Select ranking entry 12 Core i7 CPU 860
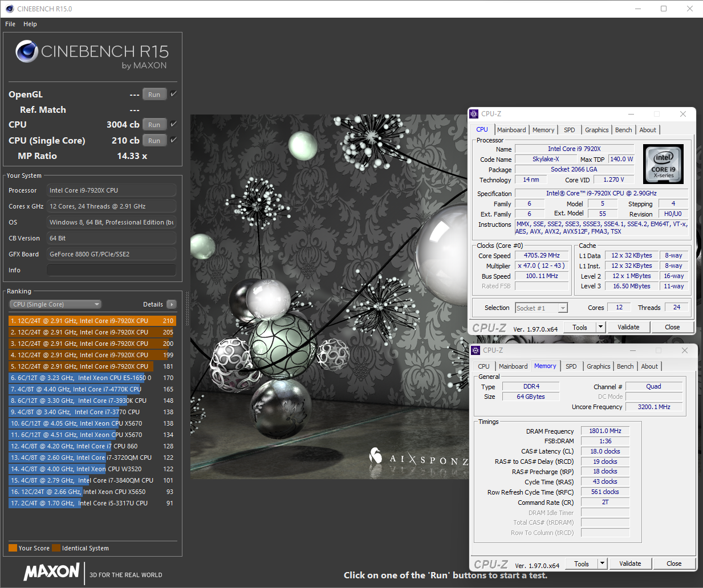The width and height of the screenshot is (703, 588). 92,446
